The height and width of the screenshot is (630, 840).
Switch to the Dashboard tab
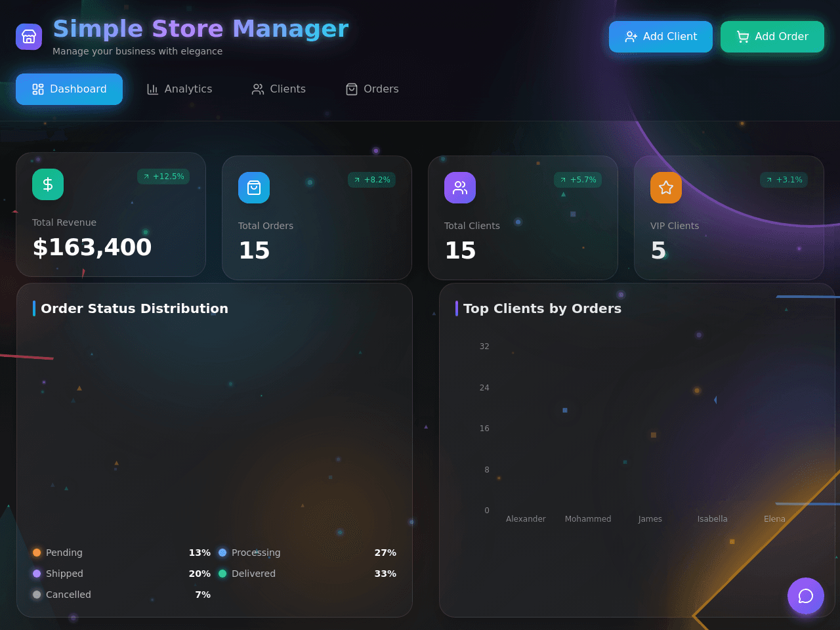[x=69, y=89]
